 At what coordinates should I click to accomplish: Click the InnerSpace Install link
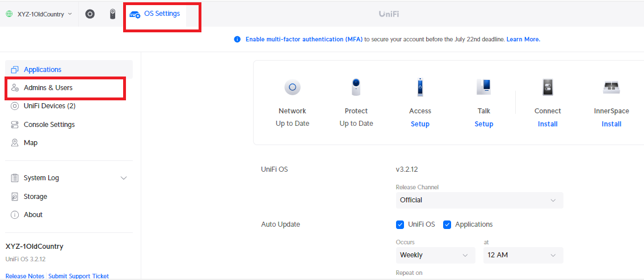coord(611,124)
